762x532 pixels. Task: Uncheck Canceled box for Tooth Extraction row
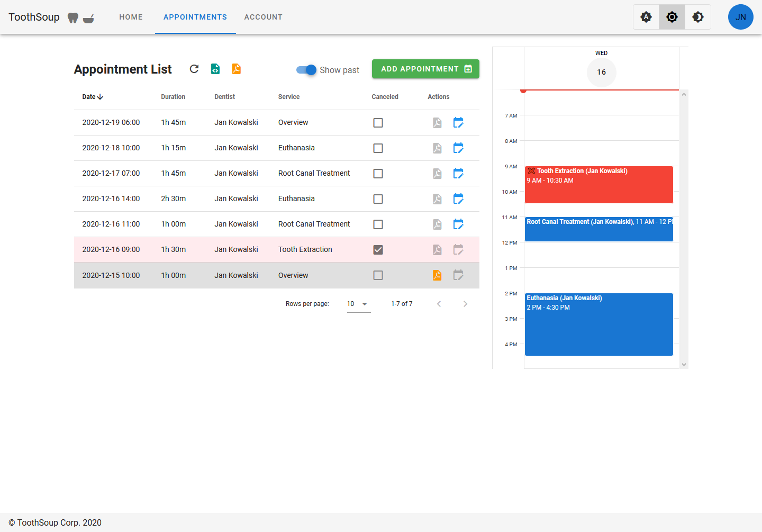pos(378,250)
